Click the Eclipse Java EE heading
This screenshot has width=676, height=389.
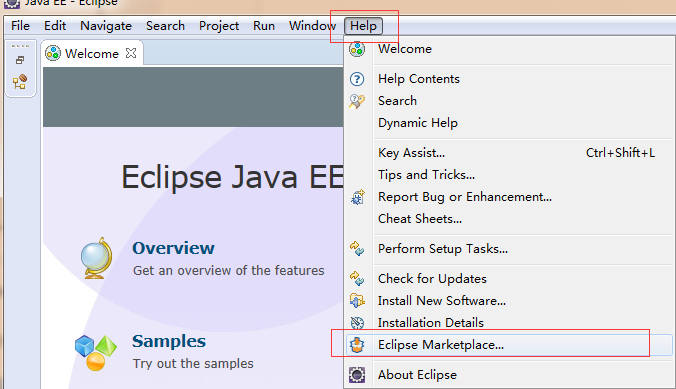(232, 177)
